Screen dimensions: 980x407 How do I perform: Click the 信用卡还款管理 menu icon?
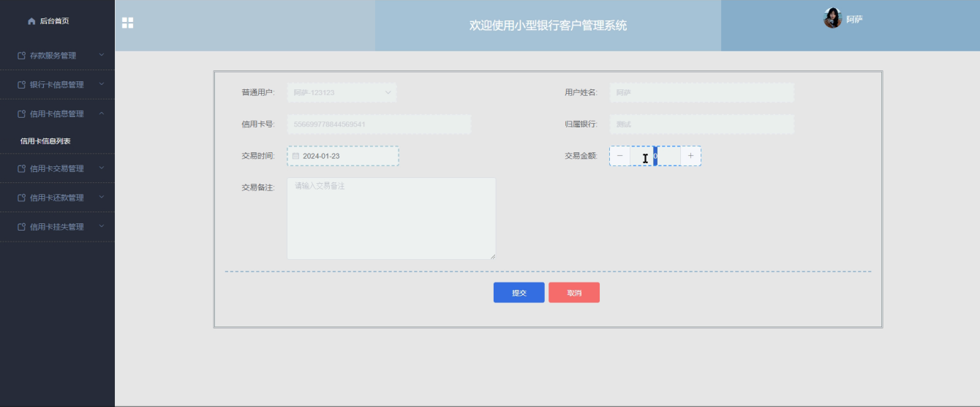(x=22, y=198)
